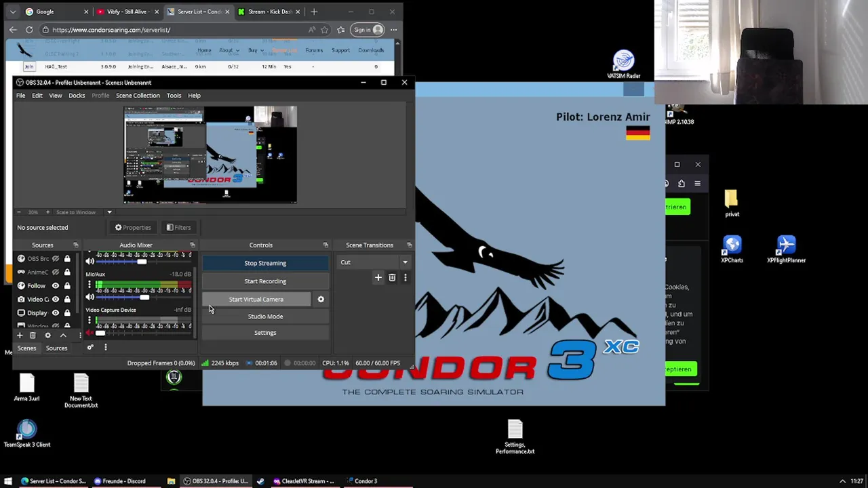Unlock the Follow source
Viewport: 868px width, 488px height.
67,285
